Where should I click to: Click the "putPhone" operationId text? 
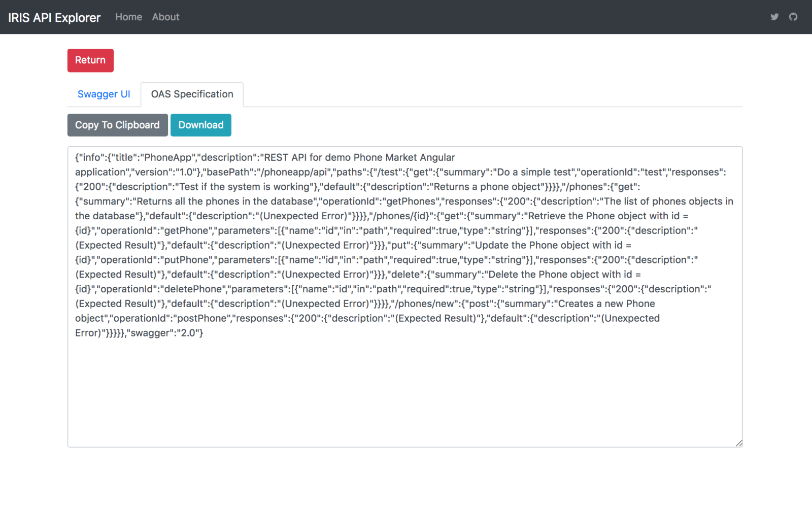click(x=187, y=260)
